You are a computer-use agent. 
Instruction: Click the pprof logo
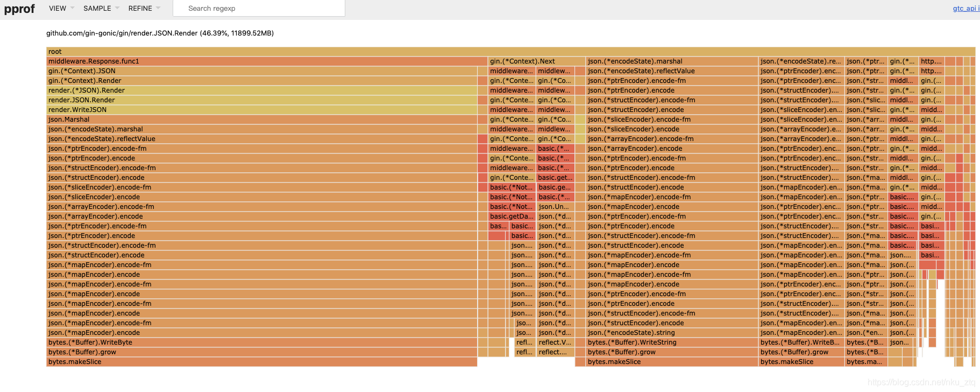[x=19, y=9]
